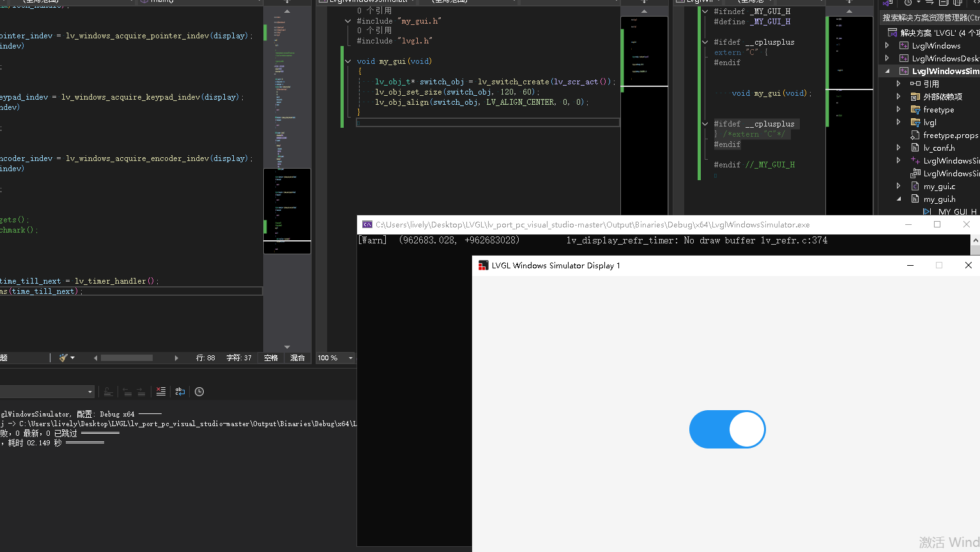
Task: Collapse the first #ifdef __cplusplus block
Action: [x=705, y=42]
